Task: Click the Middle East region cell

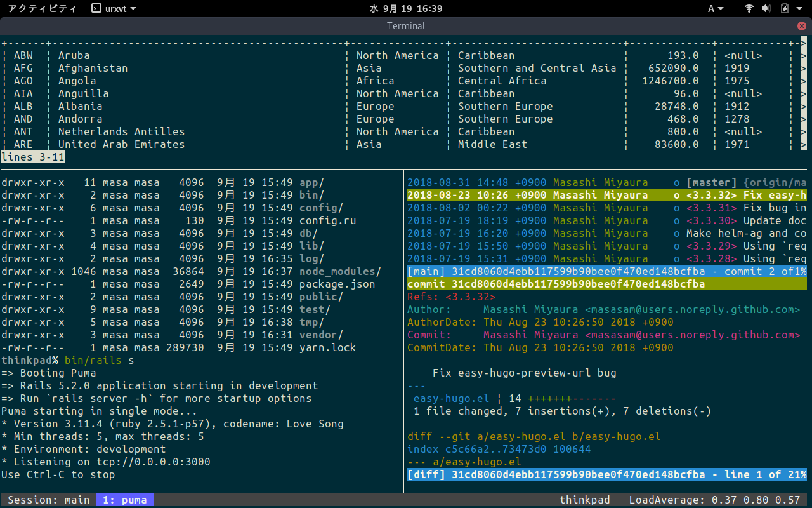Action: tap(493, 144)
